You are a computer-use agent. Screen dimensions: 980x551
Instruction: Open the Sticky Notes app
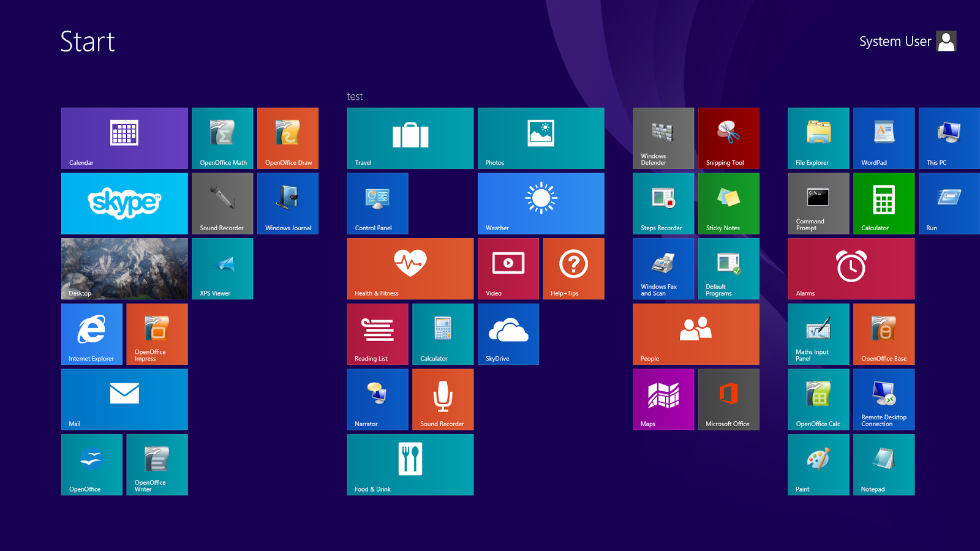click(728, 203)
